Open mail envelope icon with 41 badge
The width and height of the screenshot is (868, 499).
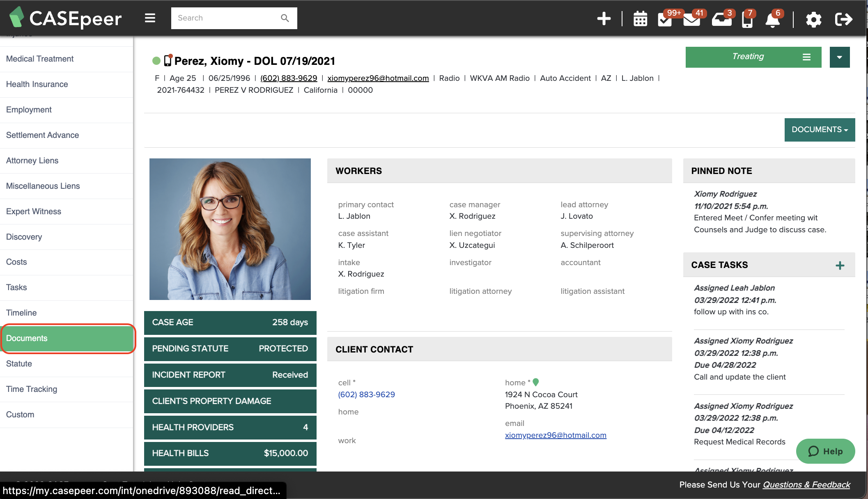691,19
